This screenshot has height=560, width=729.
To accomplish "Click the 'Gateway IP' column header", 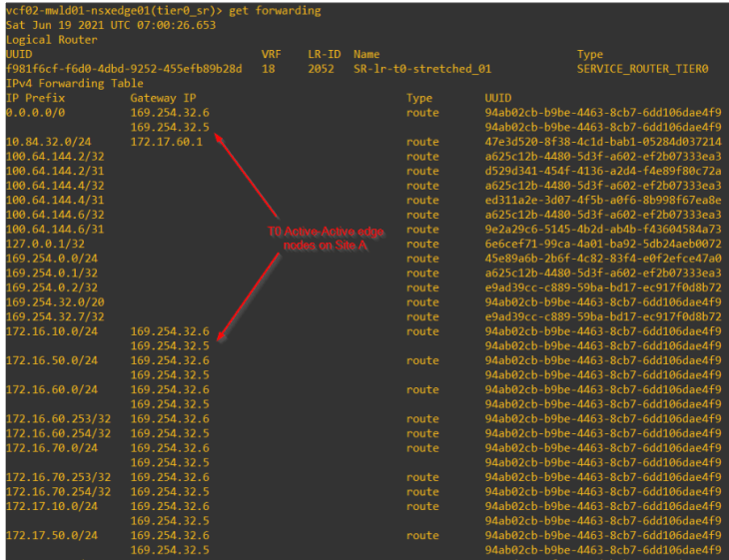I will point(163,98).
